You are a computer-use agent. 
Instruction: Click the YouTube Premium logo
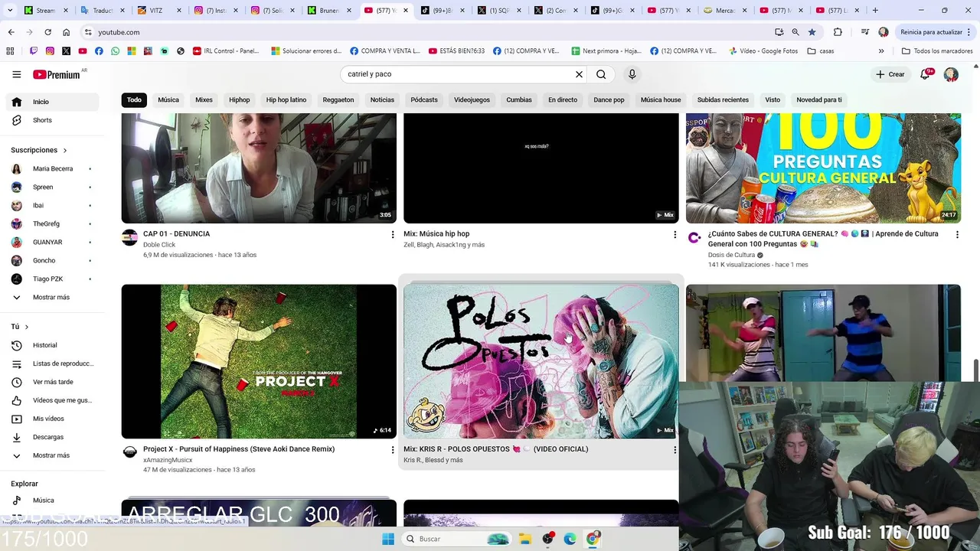(x=57, y=74)
